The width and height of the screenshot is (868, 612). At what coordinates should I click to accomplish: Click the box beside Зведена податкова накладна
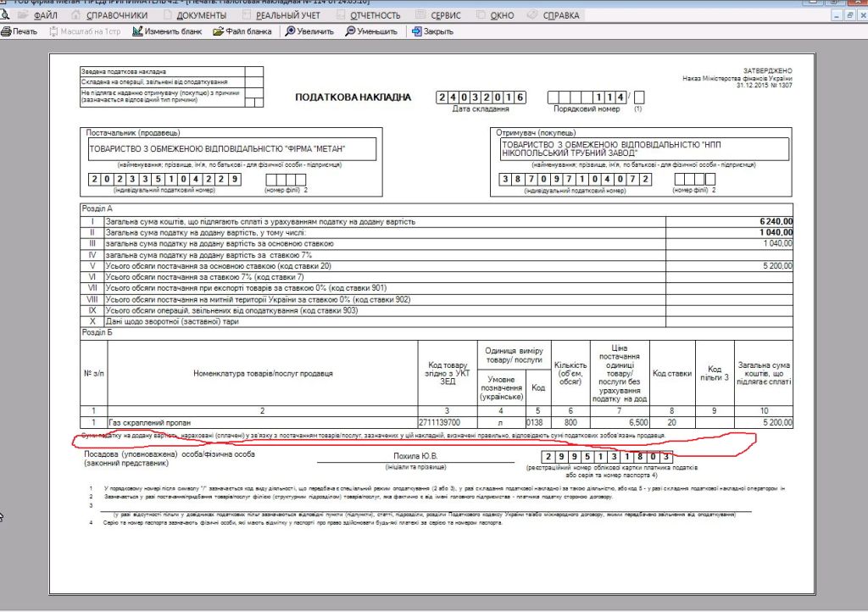click(x=254, y=71)
